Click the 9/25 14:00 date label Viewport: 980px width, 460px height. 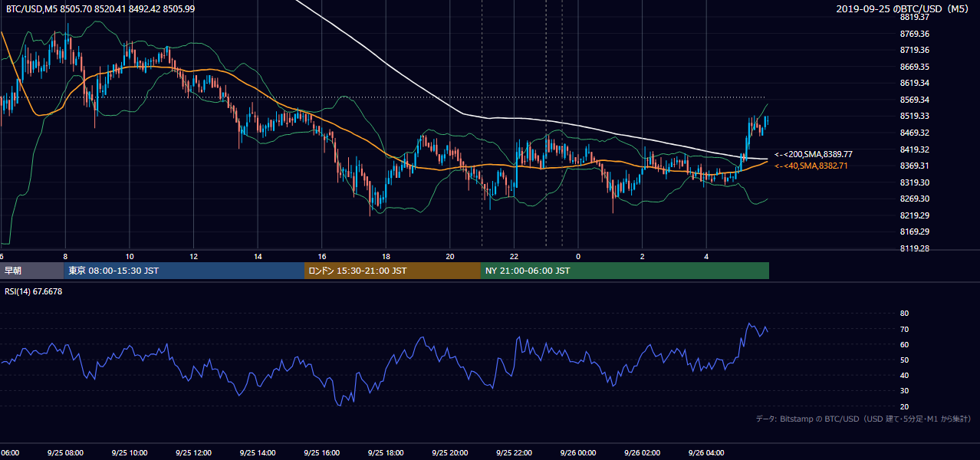(x=258, y=453)
